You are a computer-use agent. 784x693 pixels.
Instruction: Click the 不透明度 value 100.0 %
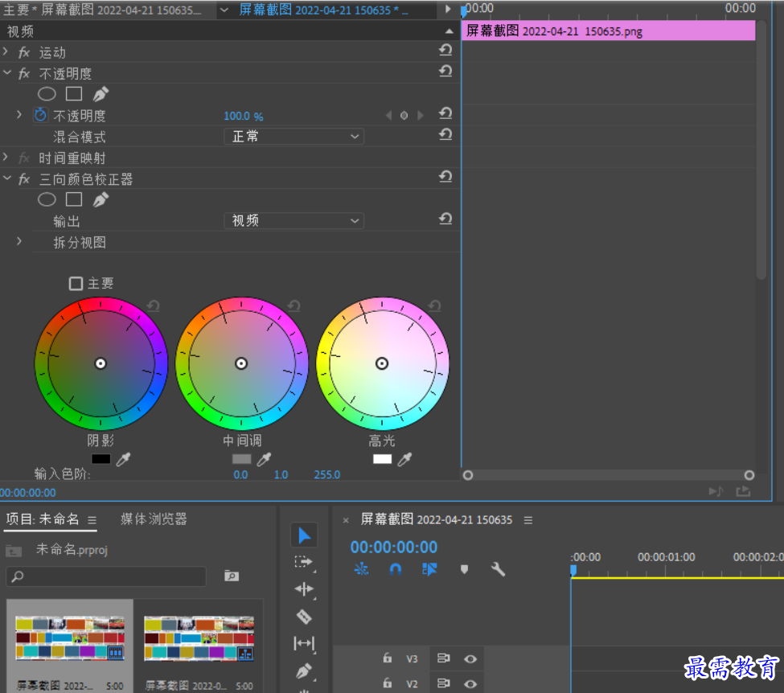pyautogui.click(x=244, y=116)
